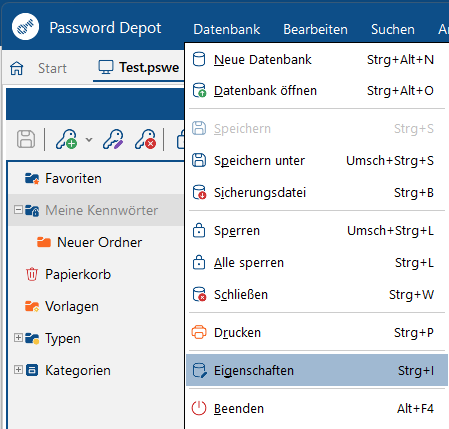Click the Datenbank öffnen icon
This screenshot has height=429, width=449.
pos(200,90)
